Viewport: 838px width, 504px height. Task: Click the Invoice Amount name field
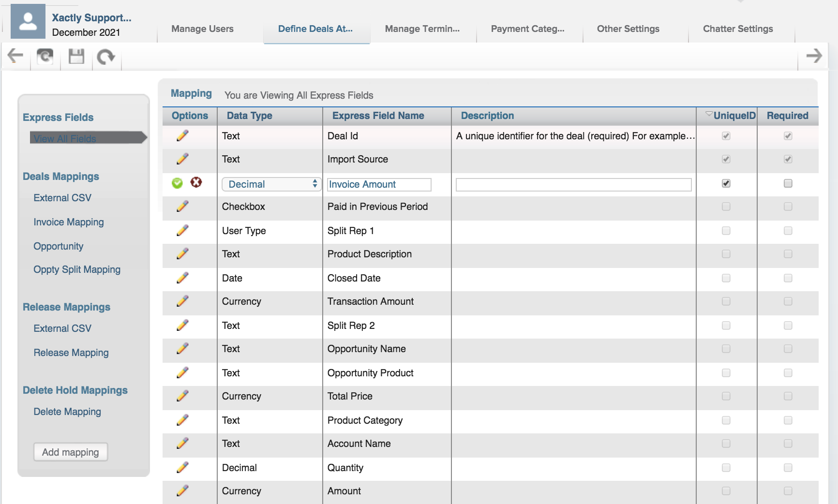click(379, 184)
